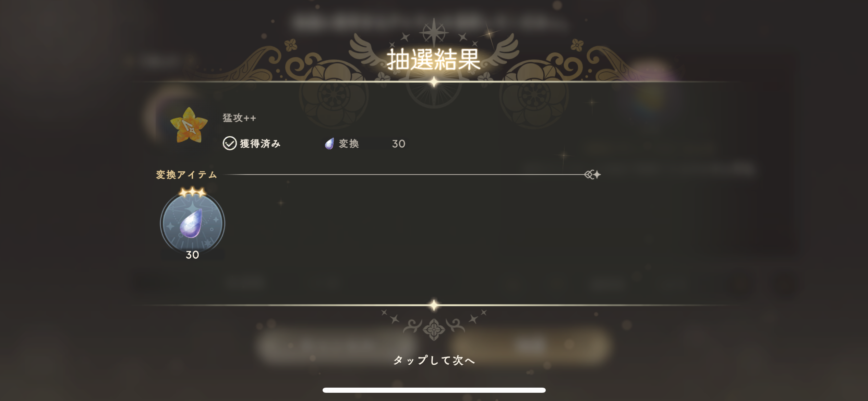The height and width of the screenshot is (401, 868).
Task: Tap the quantity 30 under the crystal item
Action: tap(192, 255)
